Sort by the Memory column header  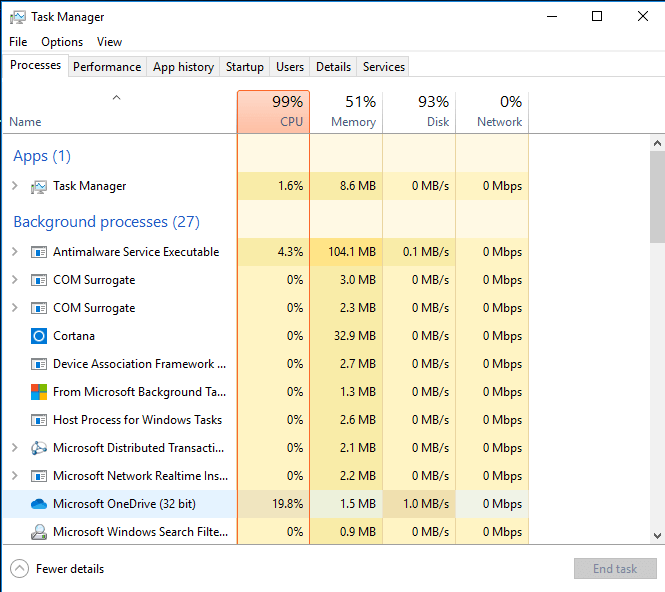[x=346, y=112]
